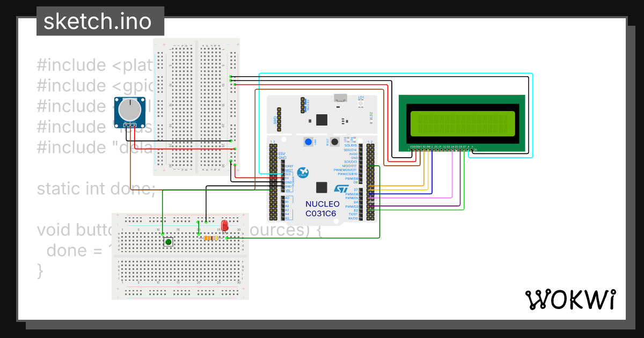
Task: Select the potentiometer component
Action: tap(129, 113)
